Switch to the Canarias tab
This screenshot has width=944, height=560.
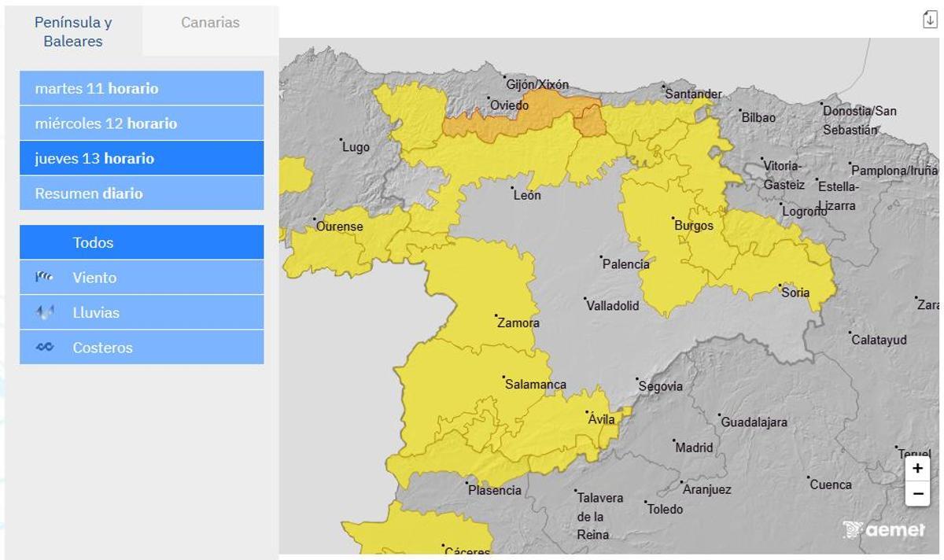click(x=210, y=23)
